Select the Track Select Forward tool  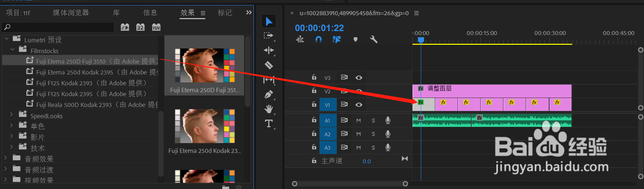(269, 35)
